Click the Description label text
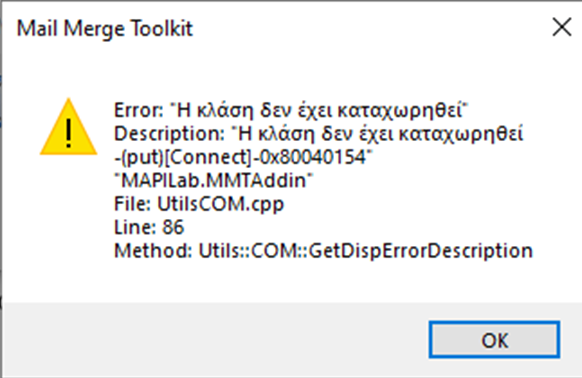This screenshot has height=378, width=582. pyautogui.click(x=169, y=134)
